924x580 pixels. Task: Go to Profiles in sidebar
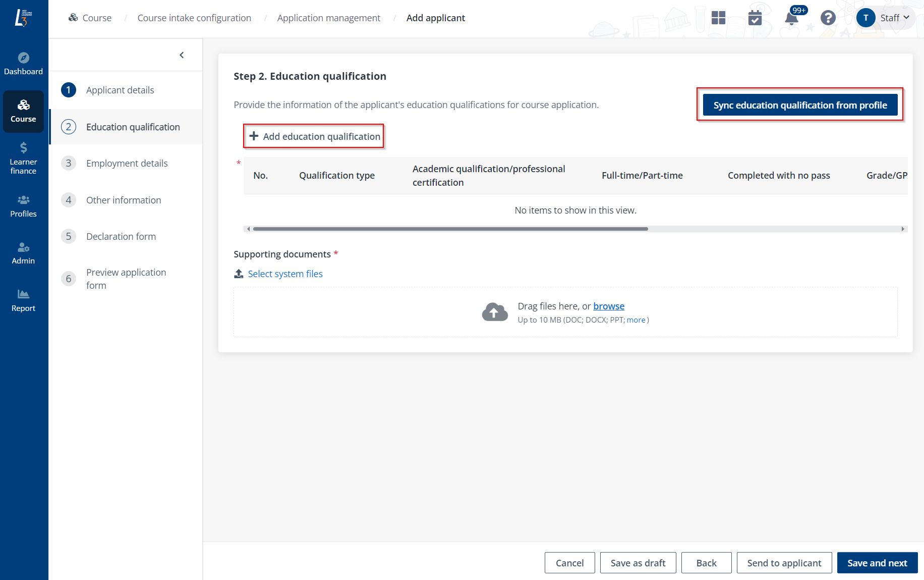coord(23,206)
